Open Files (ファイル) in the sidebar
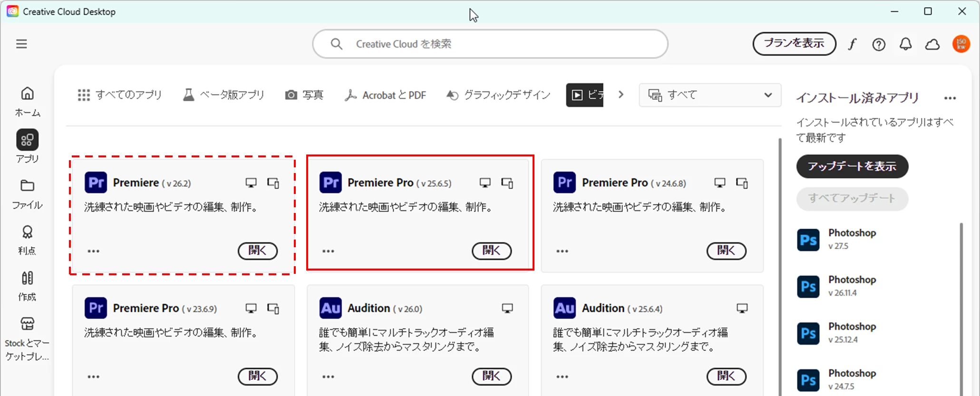980x396 pixels. [x=27, y=194]
